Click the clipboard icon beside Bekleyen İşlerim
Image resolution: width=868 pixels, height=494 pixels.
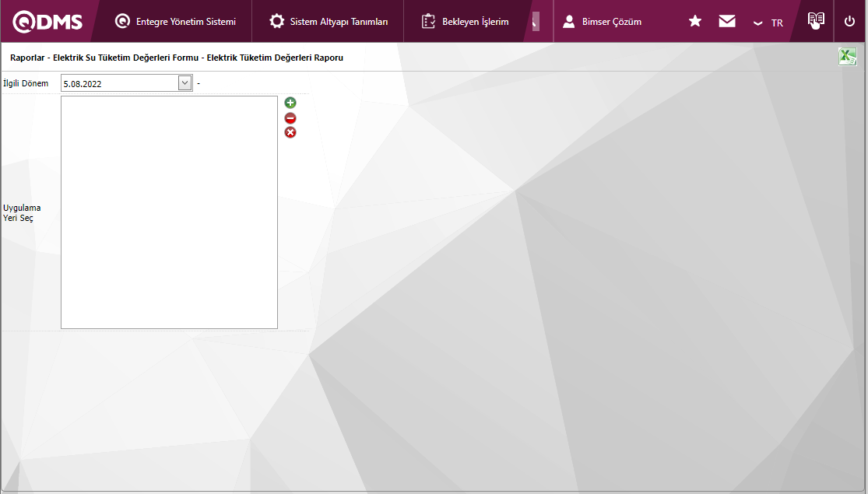pos(428,22)
